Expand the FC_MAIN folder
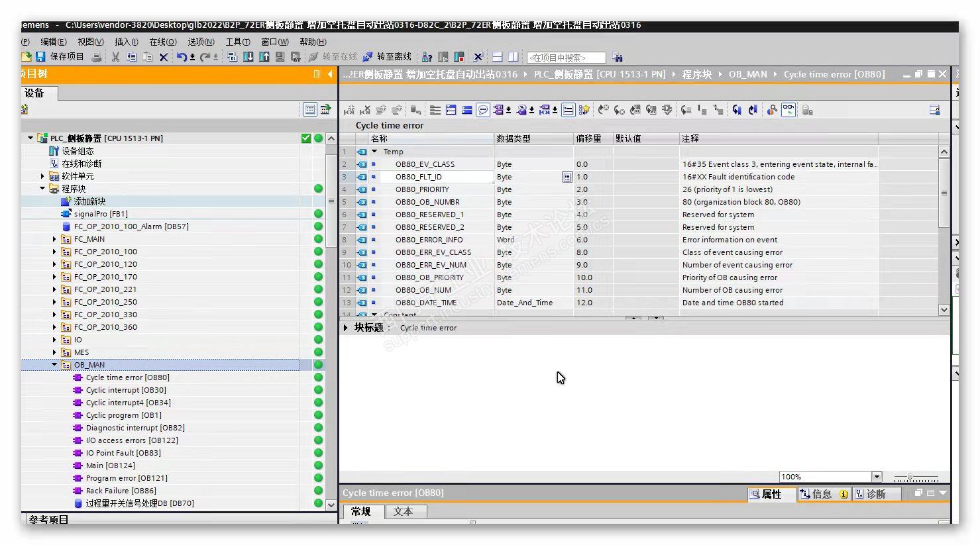Viewport: 980px width, 545px height. pyautogui.click(x=54, y=239)
